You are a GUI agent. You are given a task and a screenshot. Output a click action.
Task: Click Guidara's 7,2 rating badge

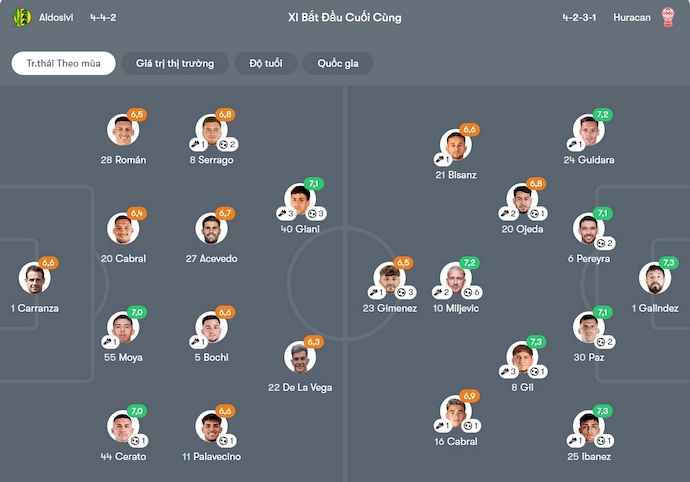click(602, 115)
